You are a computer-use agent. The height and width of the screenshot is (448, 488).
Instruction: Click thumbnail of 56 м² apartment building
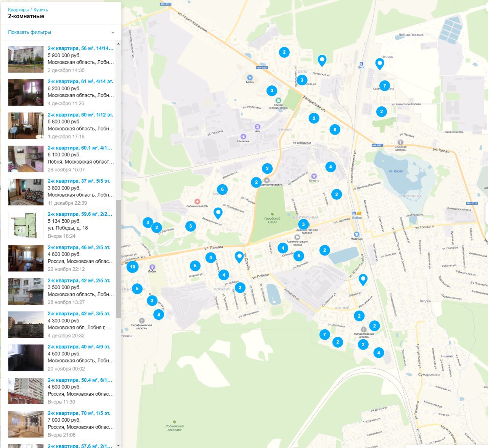click(x=26, y=59)
